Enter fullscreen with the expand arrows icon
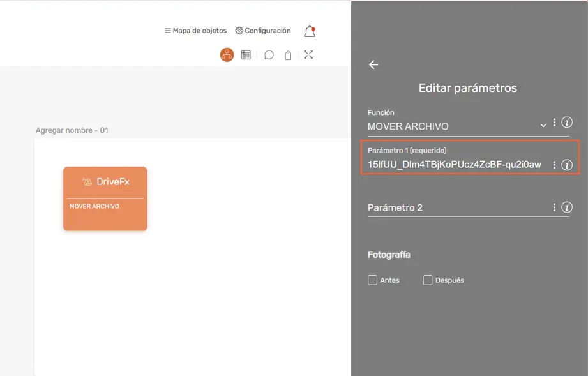The width and height of the screenshot is (588, 376). (308, 55)
